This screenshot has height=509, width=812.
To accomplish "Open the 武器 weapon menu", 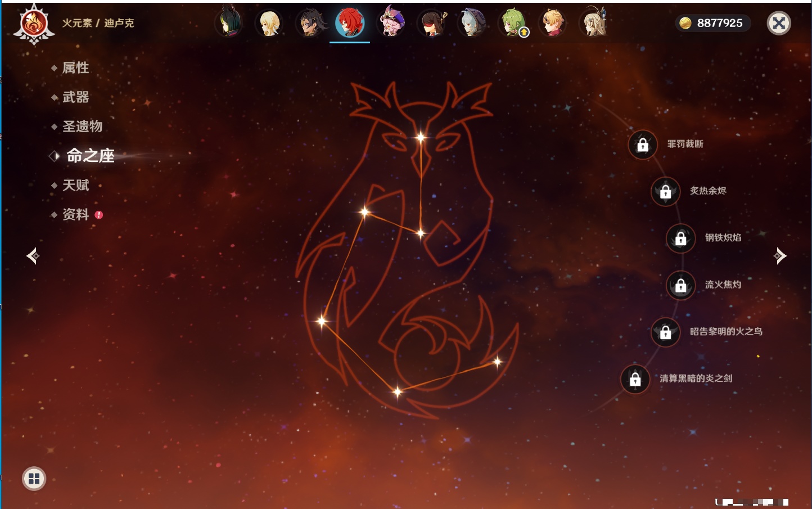I will tap(75, 97).
